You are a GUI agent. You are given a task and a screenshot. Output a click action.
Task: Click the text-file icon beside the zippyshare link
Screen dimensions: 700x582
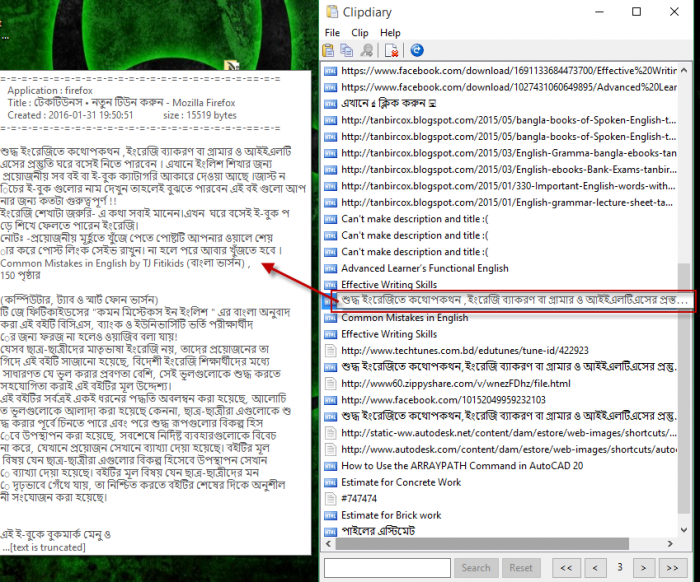(330, 384)
